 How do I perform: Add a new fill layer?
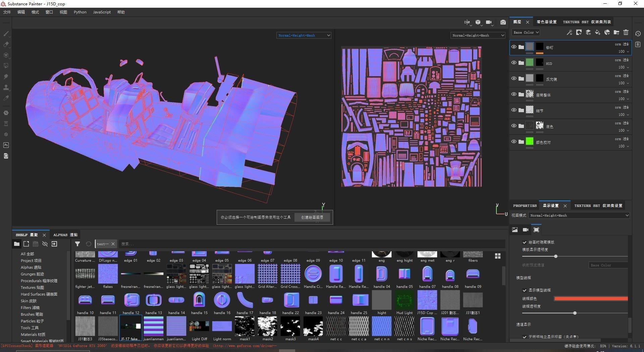point(598,32)
